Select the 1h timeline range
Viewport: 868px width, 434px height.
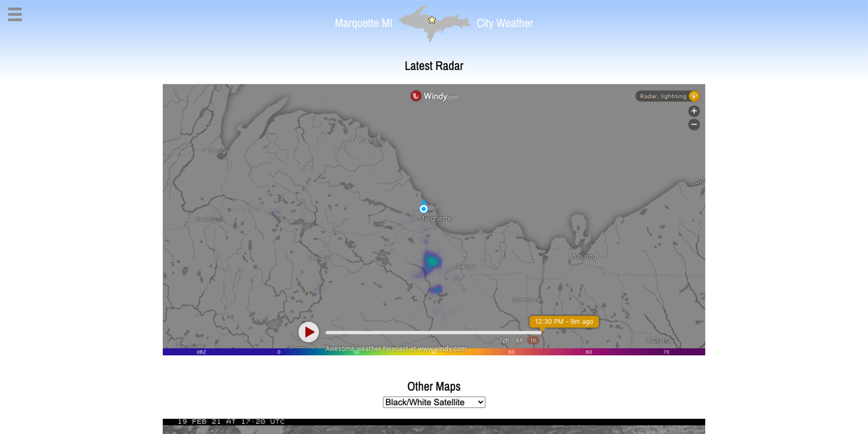(x=533, y=339)
